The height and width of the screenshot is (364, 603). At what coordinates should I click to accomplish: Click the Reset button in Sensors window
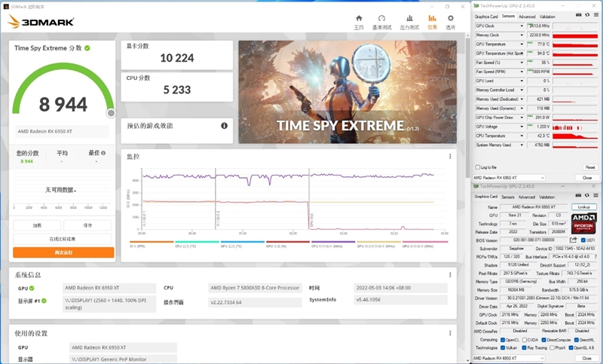(590, 167)
